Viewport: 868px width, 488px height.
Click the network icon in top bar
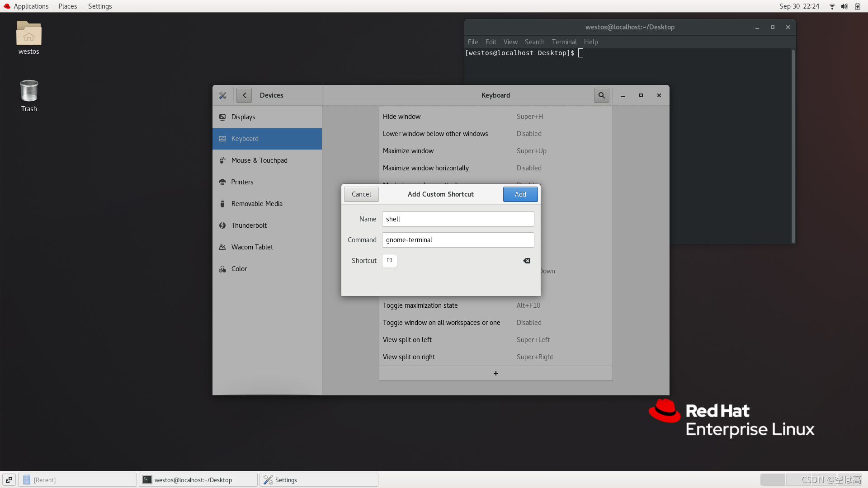tap(832, 6)
